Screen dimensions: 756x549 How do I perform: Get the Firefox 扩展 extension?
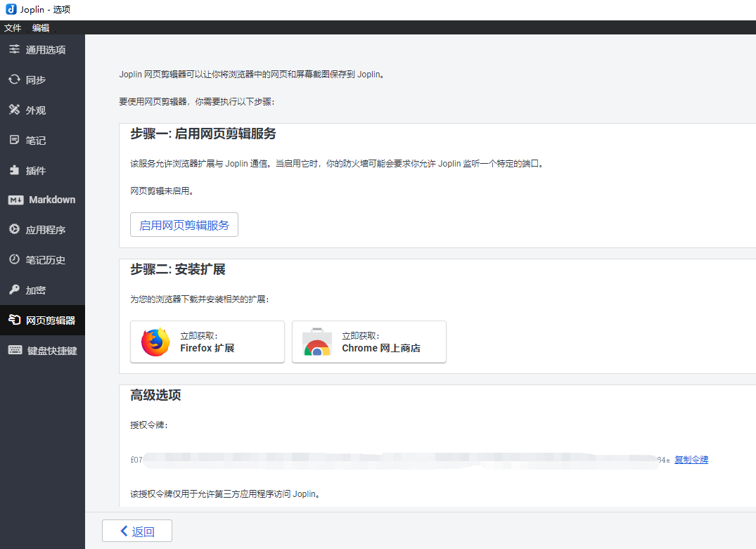(207, 342)
